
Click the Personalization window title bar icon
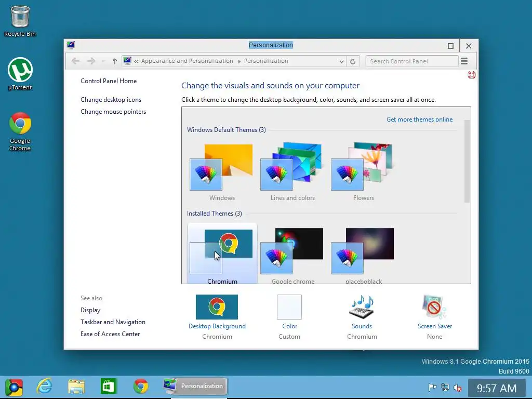point(71,45)
